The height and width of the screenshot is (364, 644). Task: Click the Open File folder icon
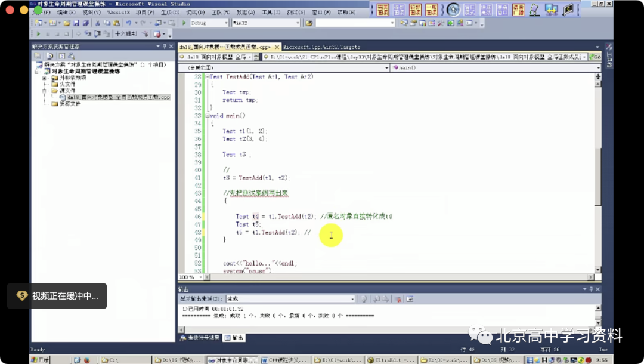[x=67, y=23]
